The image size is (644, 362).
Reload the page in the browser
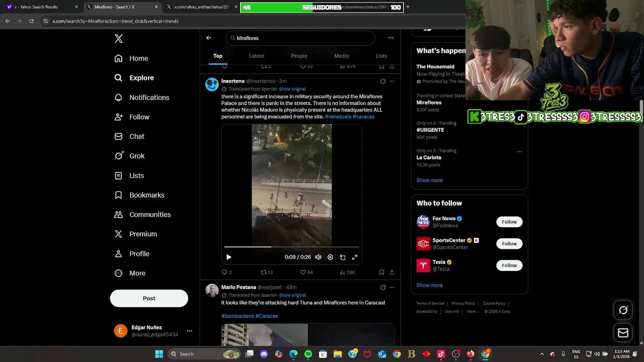pyautogui.click(x=31, y=21)
